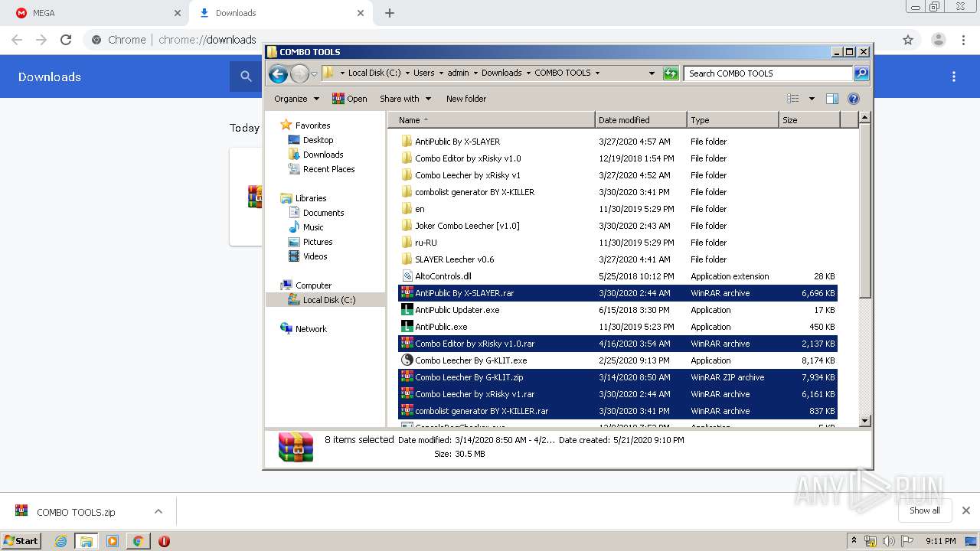This screenshot has height=551, width=980.
Task: Click the file list scrollbar up arrow
Action: [x=864, y=118]
